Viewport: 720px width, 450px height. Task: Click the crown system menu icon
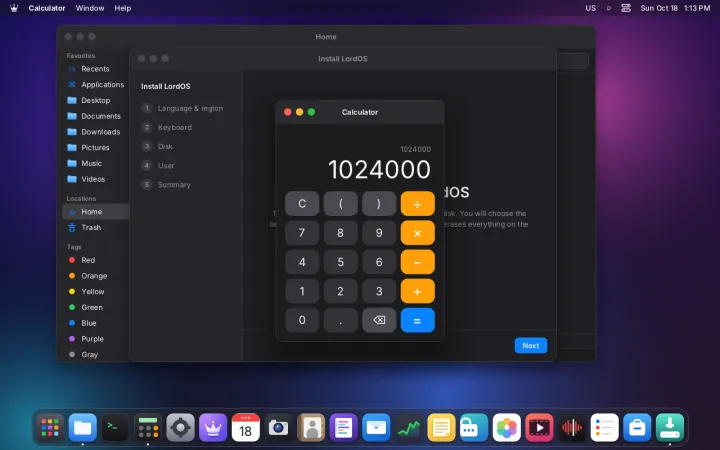click(14, 8)
